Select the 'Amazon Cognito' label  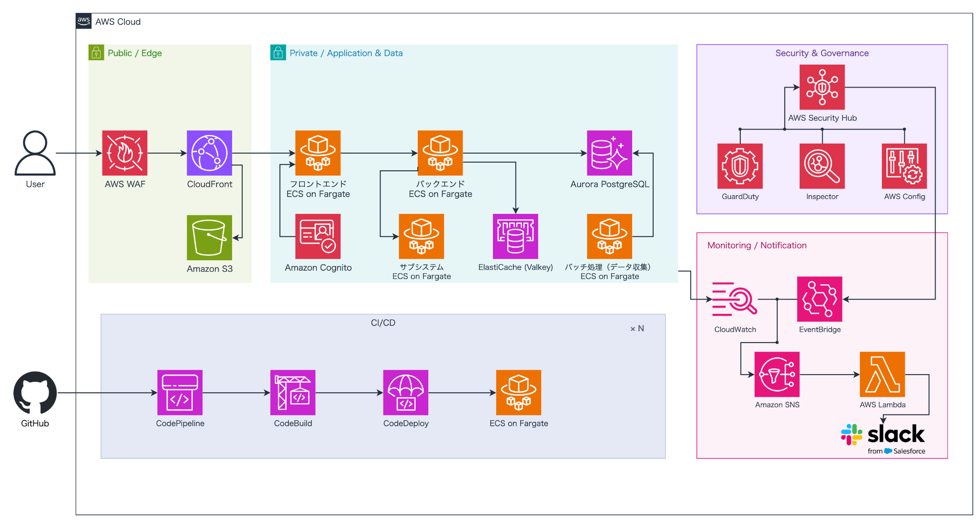pos(318,268)
